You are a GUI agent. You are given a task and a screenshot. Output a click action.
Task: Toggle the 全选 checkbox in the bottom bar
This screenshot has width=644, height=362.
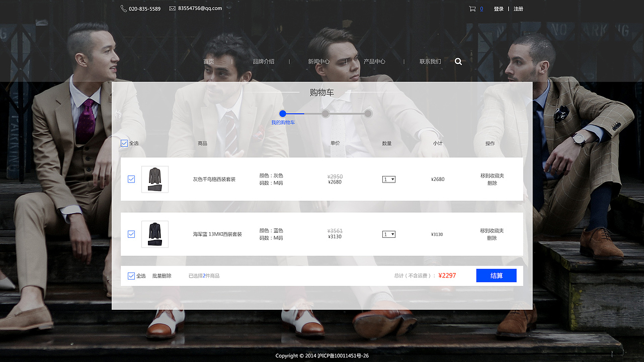[131, 276]
